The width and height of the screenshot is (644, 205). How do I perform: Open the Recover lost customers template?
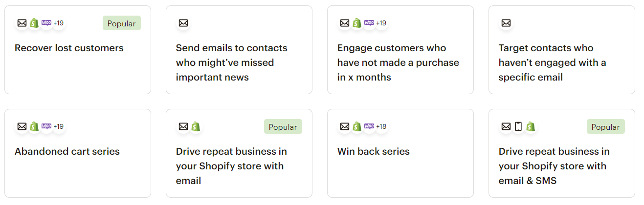(78, 50)
